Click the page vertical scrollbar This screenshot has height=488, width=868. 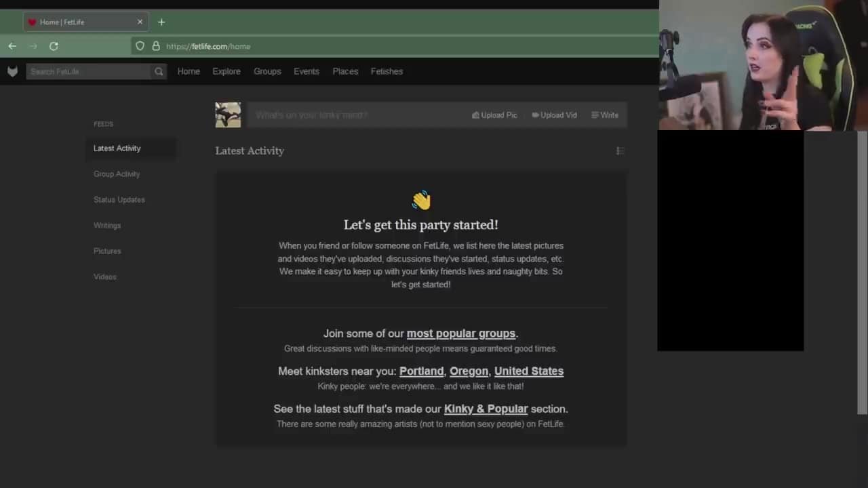click(862, 271)
